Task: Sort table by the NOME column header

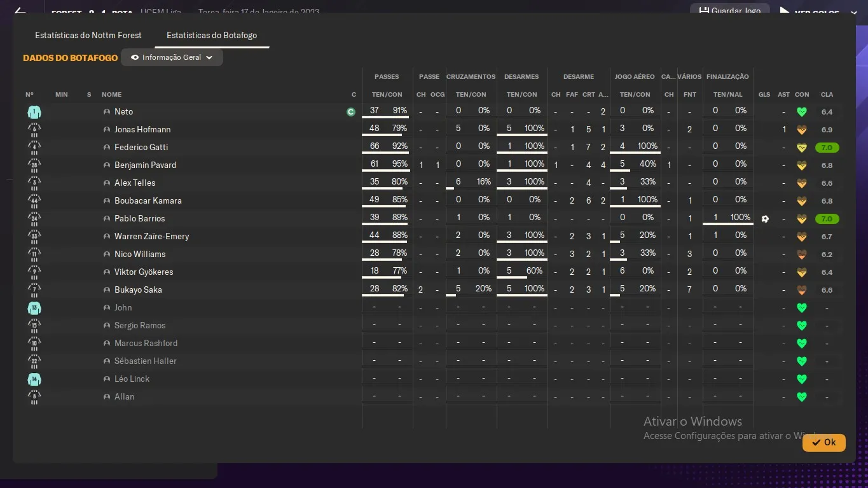Action: coord(111,95)
